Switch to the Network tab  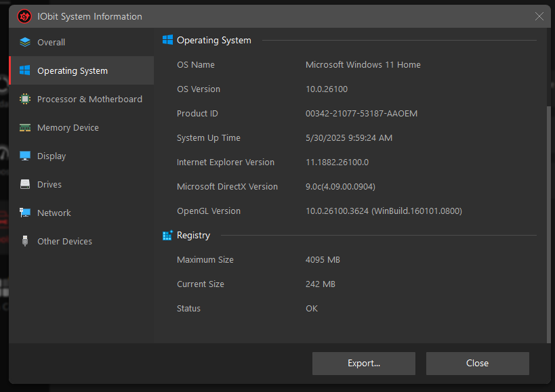click(x=81, y=213)
